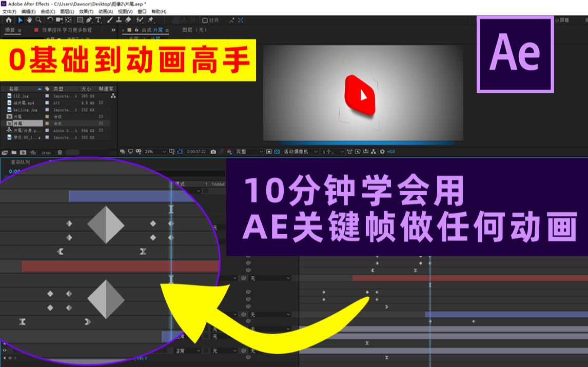The image size is (588, 367).
Task: Select the Unified Camera tool
Action: click(x=59, y=20)
